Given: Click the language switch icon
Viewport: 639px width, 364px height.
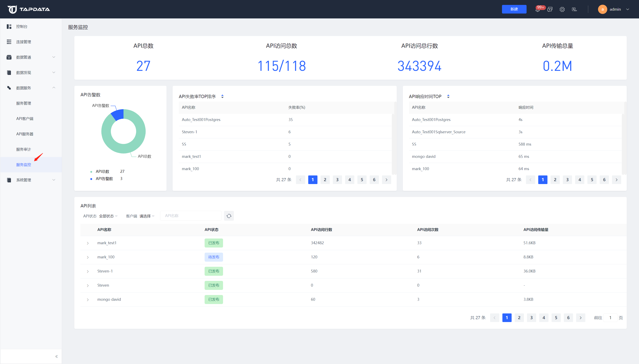Looking at the screenshot, I should [x=574, y=9].
